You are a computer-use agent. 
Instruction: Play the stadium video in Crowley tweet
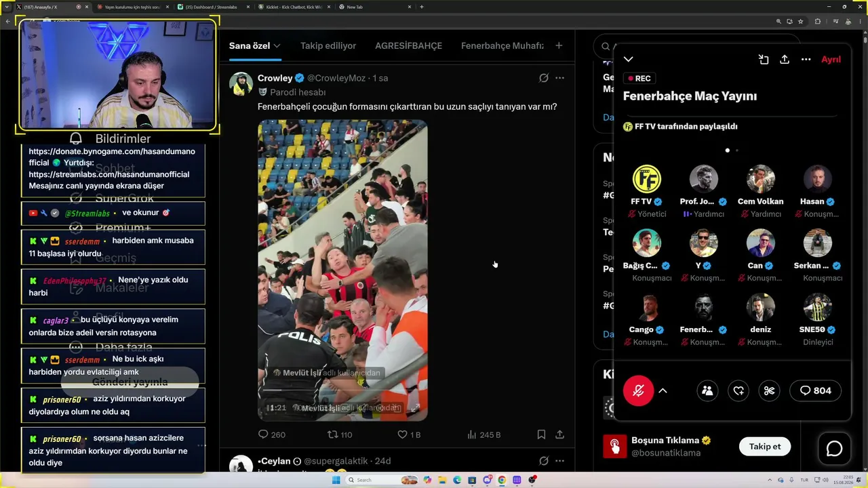342,270
